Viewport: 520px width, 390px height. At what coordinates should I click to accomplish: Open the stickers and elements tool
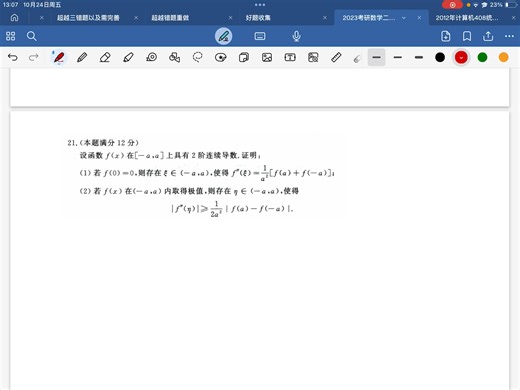point(221,57)
